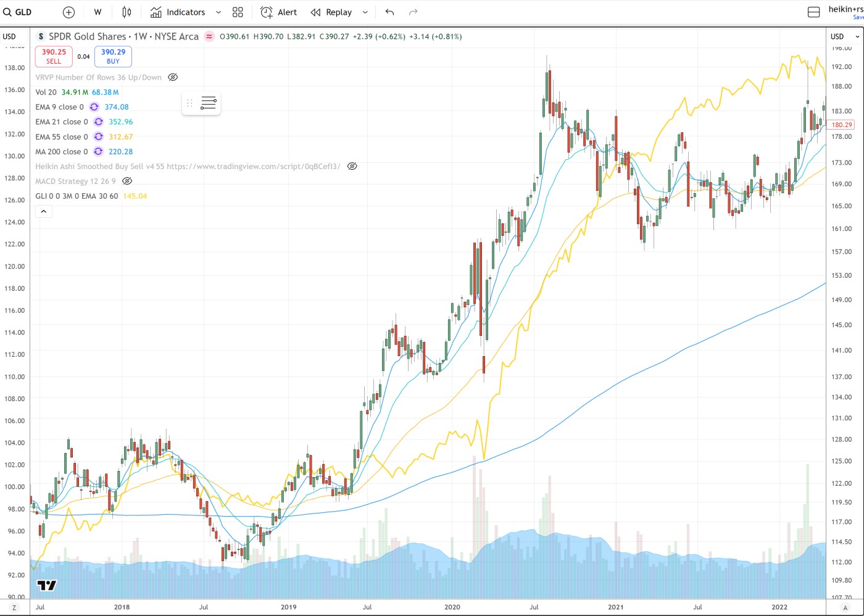Open the Indicators dialog
Screen dimensions: 864x616
click(x=178, y=12)
